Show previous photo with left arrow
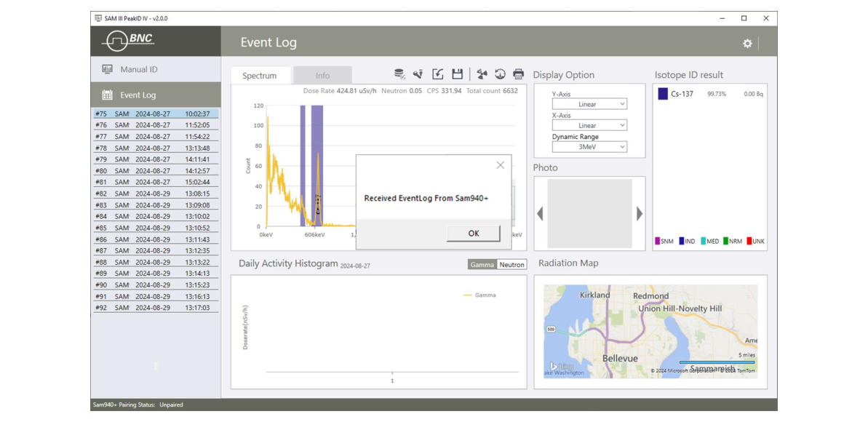This screenshot has width=868, height=422. tap(541, 213)
